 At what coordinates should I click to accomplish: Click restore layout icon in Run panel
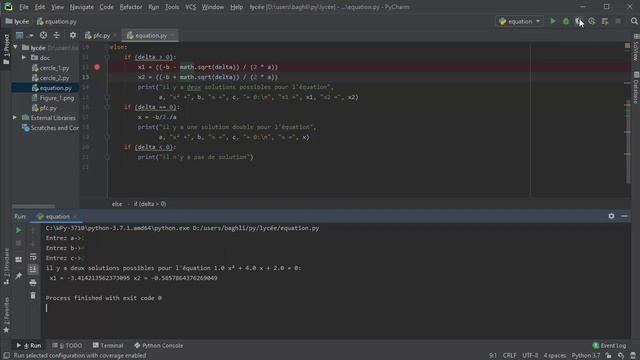point(18,260)
